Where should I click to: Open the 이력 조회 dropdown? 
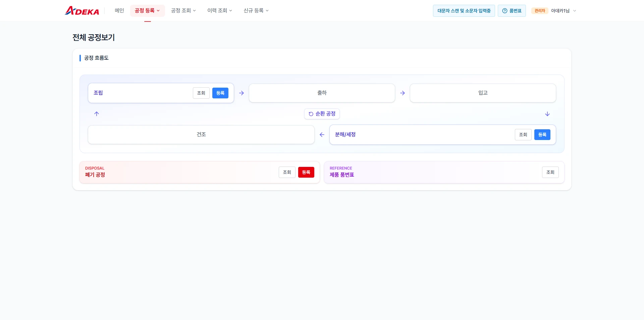(220, 11)
